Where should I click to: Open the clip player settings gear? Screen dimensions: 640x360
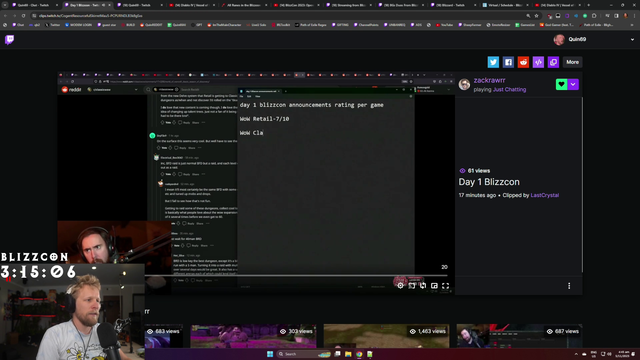click(x=400, y=286)
